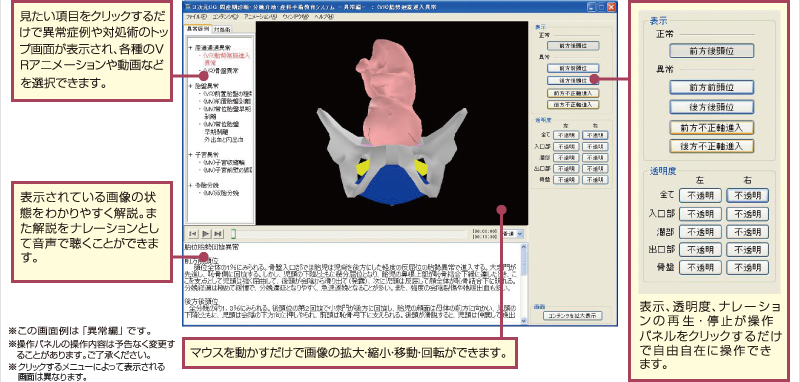Toggle 全て right 不透明 in the app window
The width and height of the screenshot is (800, 382).
pyautogui.click(x=595, y=136)
